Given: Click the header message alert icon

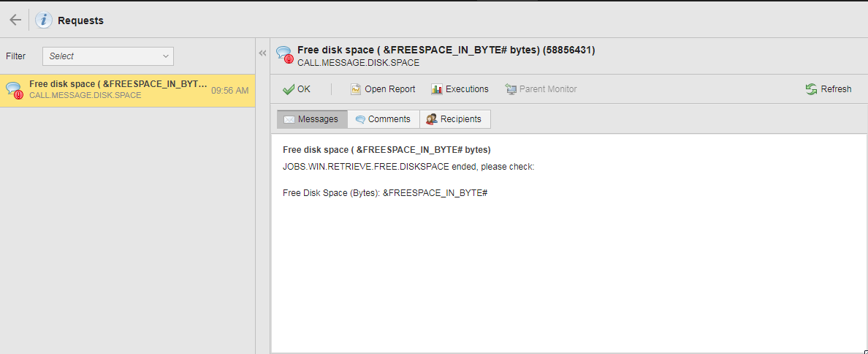Looking at the screenshot, I should [x=284, y=55].
